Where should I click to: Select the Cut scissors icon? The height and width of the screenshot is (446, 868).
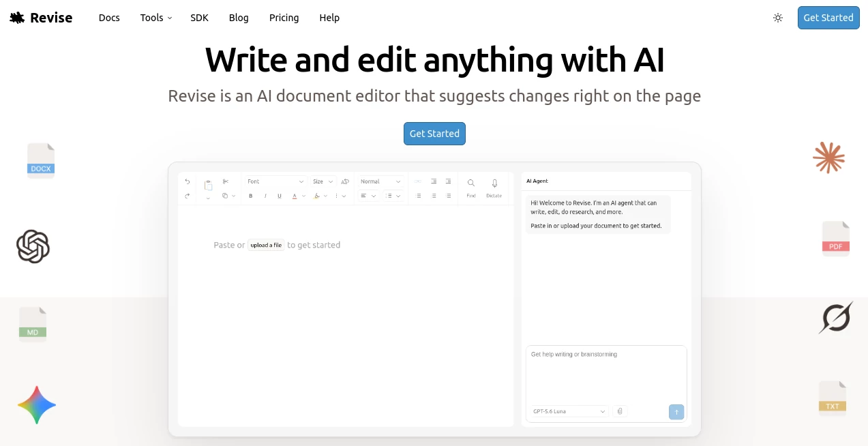[225, 181]
